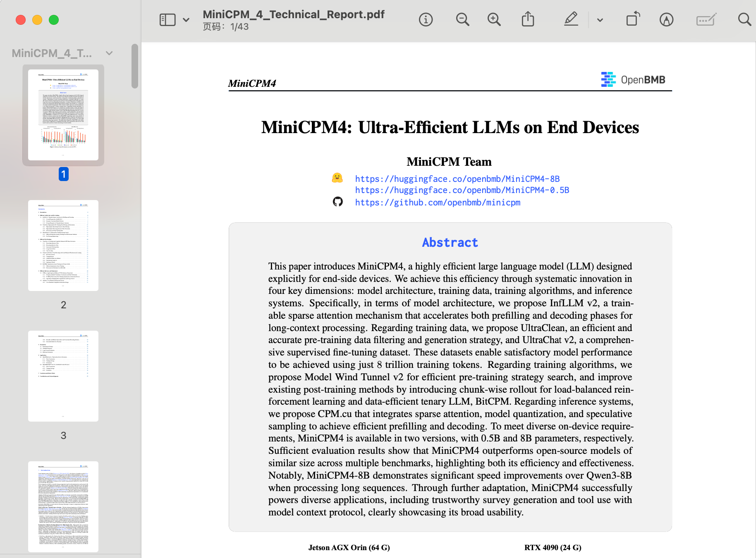Show the document info inspector

coord(426,20)
